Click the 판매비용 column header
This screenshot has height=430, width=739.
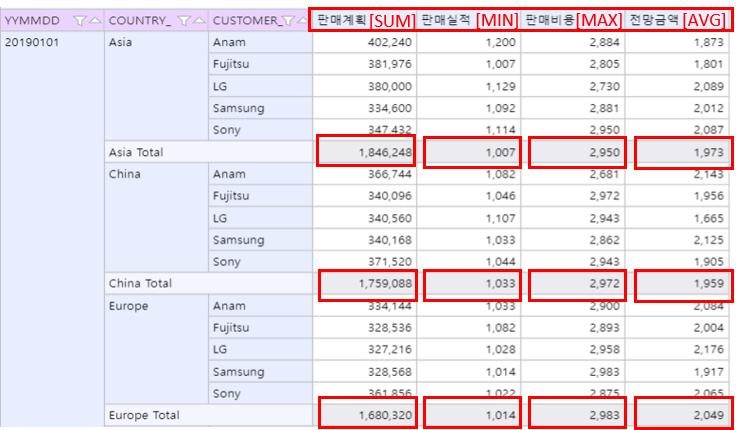tap(573, 20)
